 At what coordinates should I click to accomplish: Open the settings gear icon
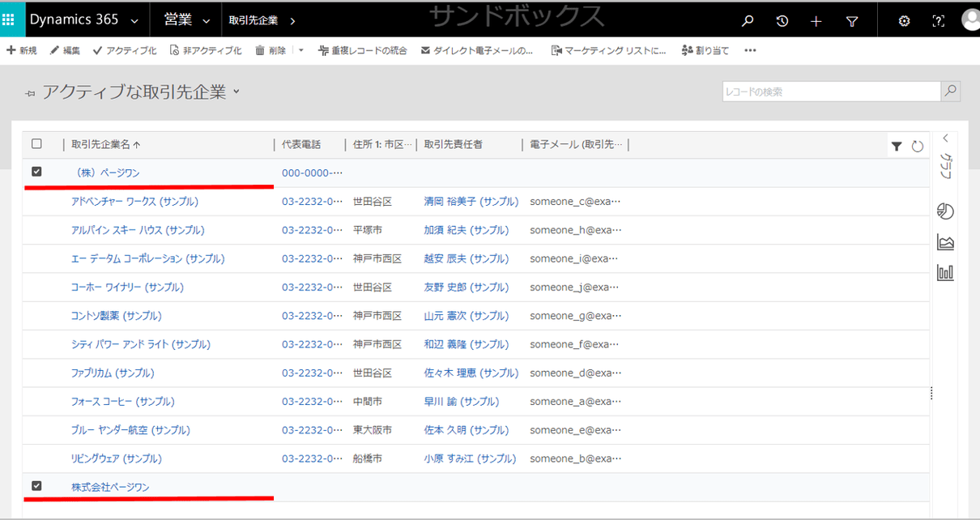[x=904, y=20]
